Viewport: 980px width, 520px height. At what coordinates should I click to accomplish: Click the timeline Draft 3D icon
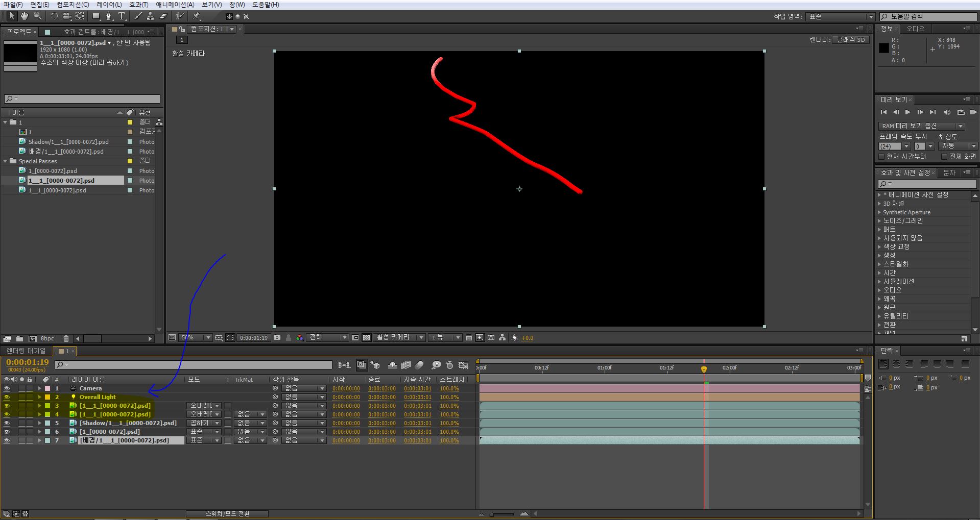[375, 365]
